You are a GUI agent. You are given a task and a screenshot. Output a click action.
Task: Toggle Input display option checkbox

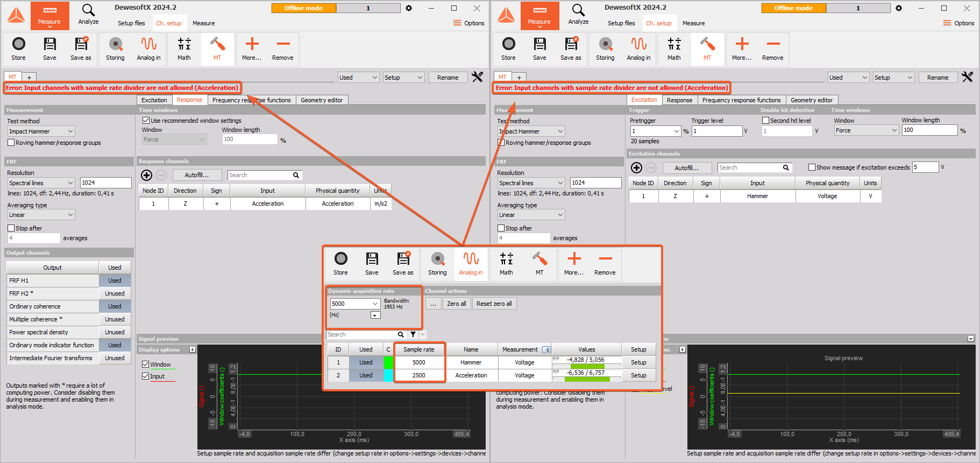[145, 376]
